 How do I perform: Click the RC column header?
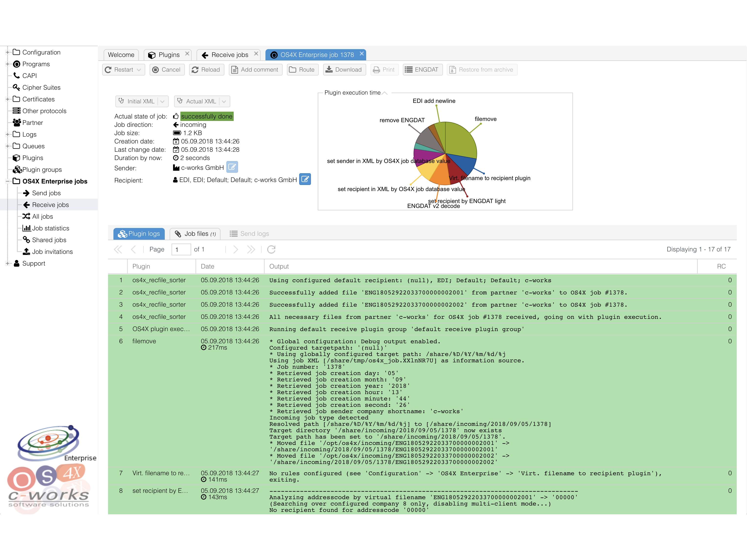(x=717, y=266)
